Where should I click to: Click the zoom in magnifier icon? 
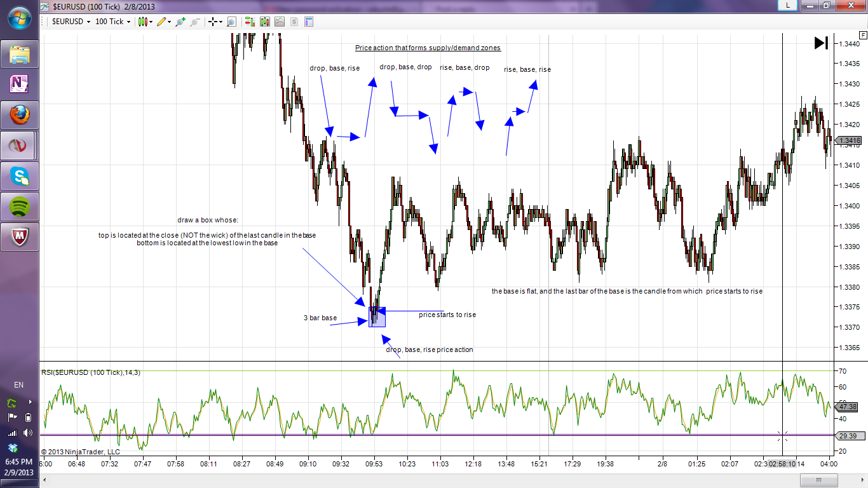[180, 22]
